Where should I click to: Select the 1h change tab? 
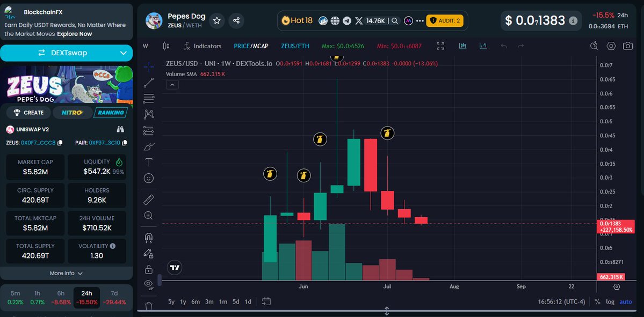point(38,298)
